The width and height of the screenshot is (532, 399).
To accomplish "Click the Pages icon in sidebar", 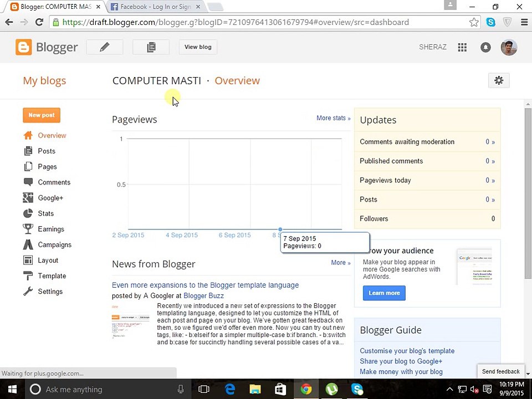I will [28, 167].
